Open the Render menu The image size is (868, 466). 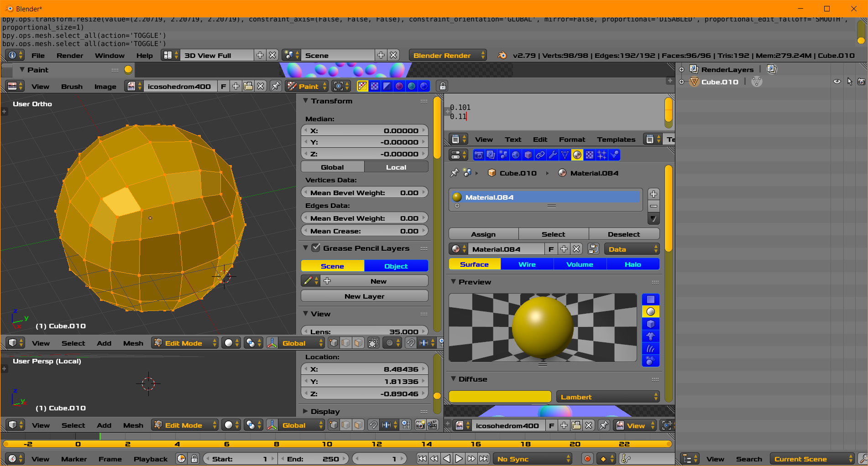[70, 55]
